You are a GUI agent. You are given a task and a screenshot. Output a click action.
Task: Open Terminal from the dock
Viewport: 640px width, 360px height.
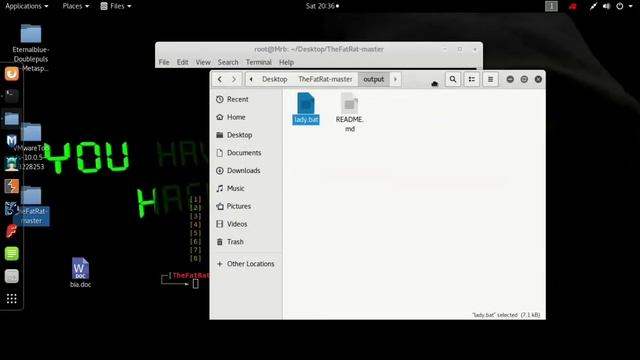[11, 96]
